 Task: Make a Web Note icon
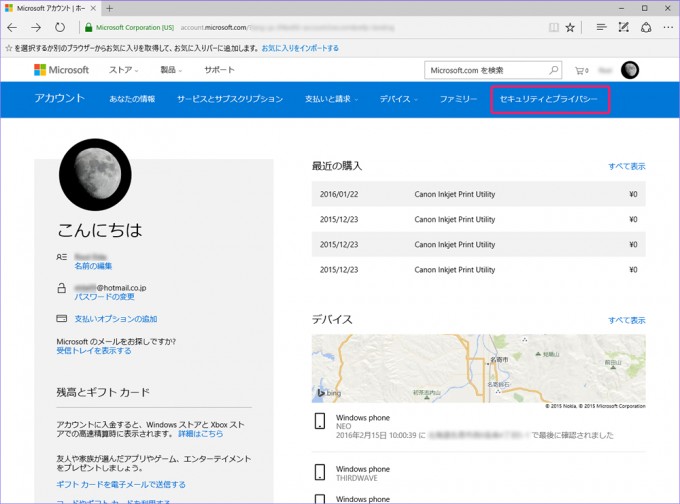[624, 27]
